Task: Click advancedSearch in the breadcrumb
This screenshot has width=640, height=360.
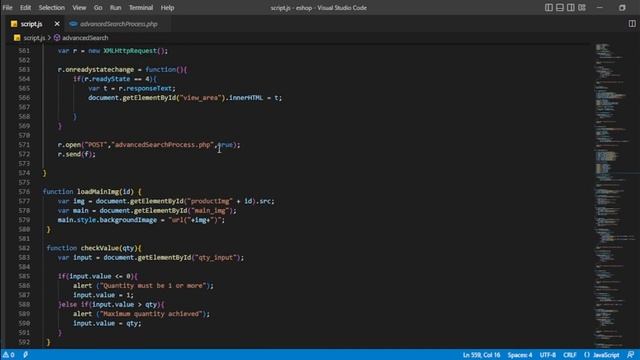Action: (x=85, y=38)
